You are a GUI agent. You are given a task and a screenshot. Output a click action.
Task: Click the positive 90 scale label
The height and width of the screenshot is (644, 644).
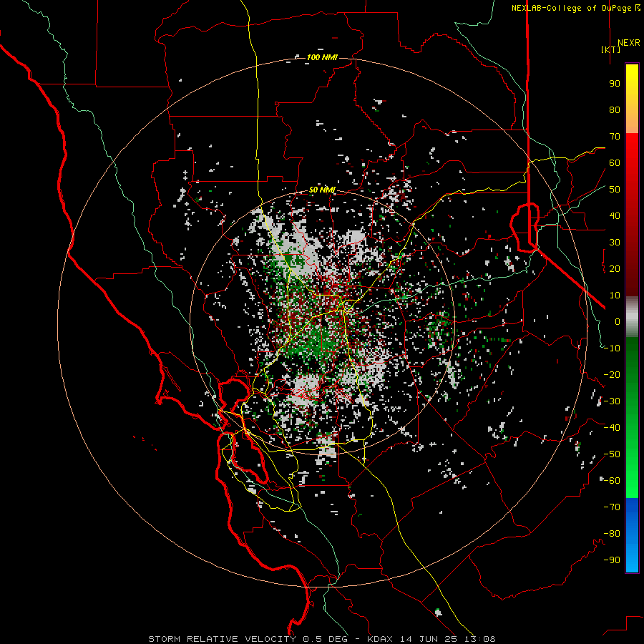click(615, 84)
